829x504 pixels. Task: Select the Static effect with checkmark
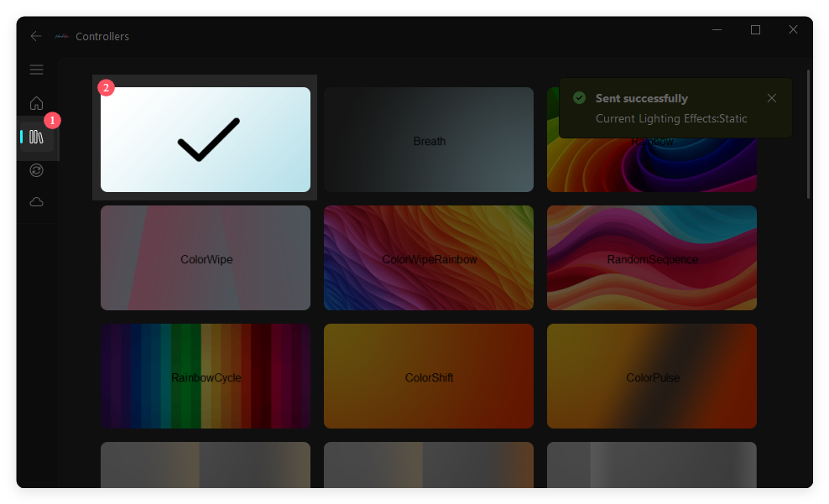coord(206,139)
